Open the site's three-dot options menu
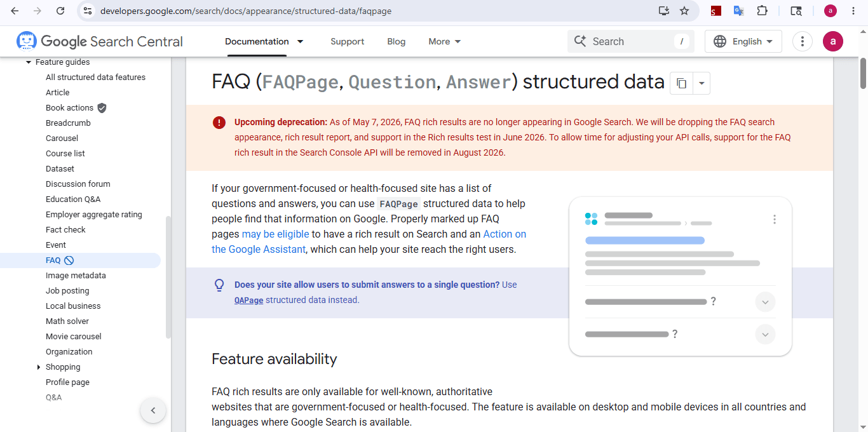This screenshot has height=432, width=868. [803, 41]
